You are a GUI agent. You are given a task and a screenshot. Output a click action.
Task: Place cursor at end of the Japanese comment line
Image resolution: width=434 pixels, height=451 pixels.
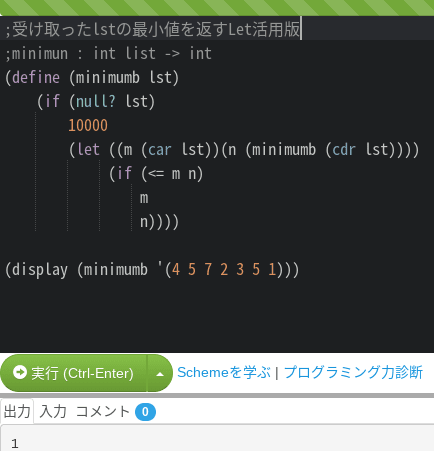coord(301,29)
